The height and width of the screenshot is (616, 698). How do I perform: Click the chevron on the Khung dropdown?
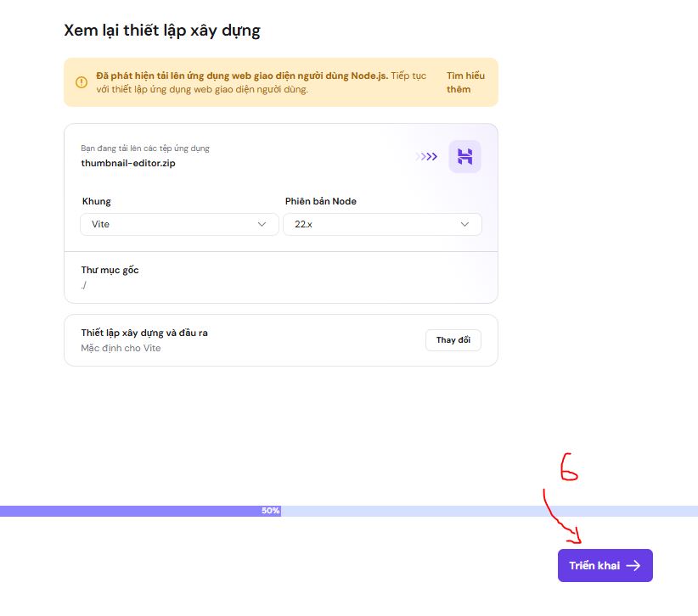coord(263,224)
